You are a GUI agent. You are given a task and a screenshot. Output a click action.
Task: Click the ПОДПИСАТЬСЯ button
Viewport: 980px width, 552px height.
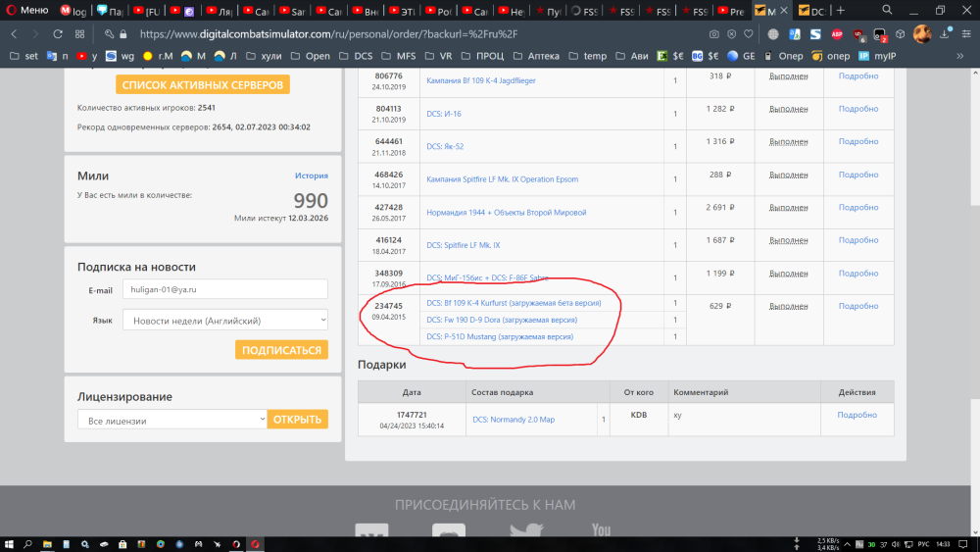pos(281,350)
